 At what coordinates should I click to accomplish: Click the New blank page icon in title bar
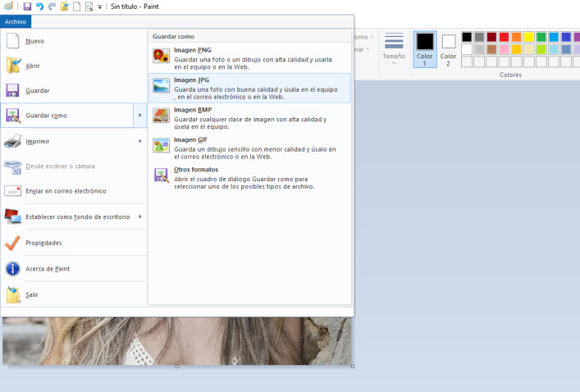[x=76, y=7]
